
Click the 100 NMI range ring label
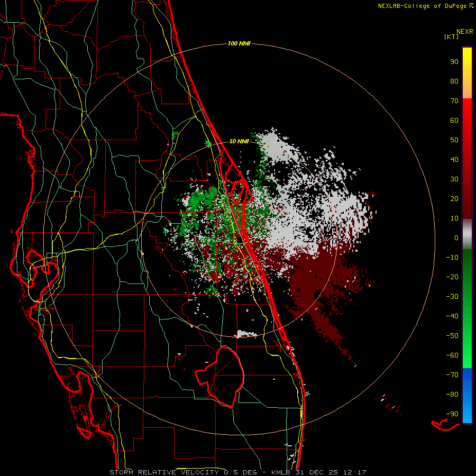(x=239, y=44)
